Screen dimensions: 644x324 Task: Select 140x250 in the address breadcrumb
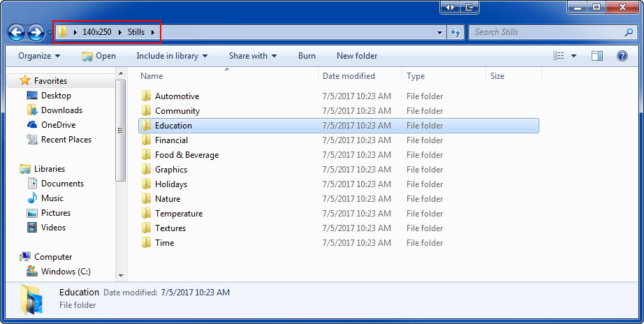[97, 32]
